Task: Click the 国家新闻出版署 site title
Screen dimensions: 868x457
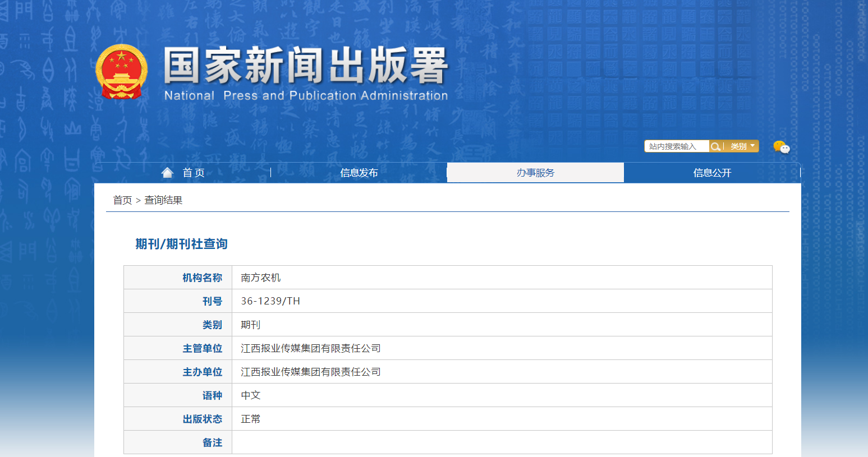Action: tap(306, 66)
